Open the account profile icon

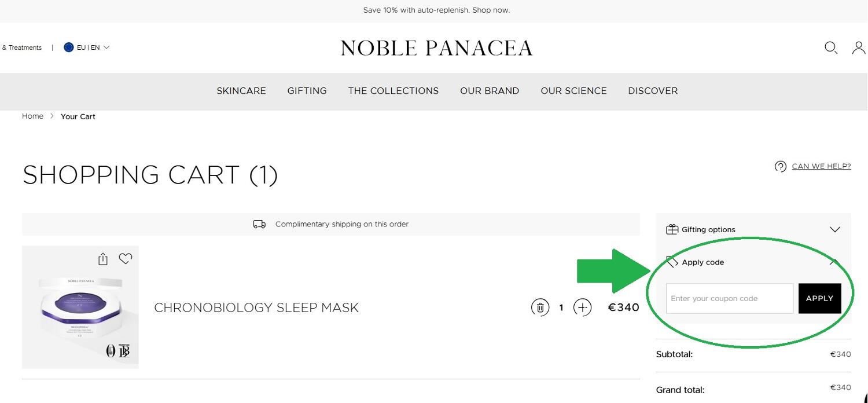[x=858, y=48]
